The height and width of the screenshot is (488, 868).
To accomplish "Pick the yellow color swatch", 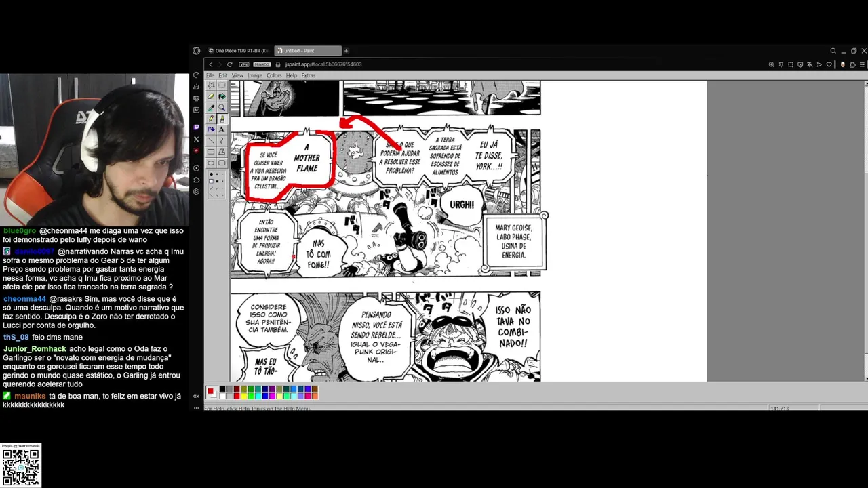I will (x=244, y=396).
